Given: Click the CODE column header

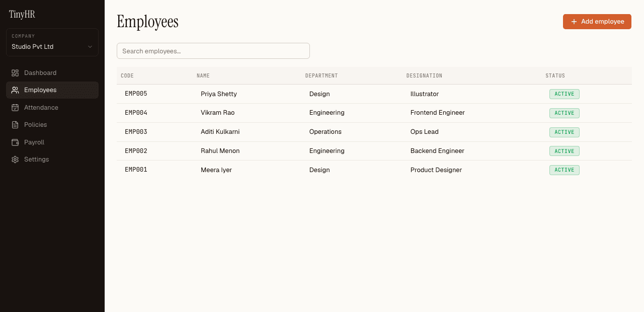Looking at the screenshot, I should 127,76.
